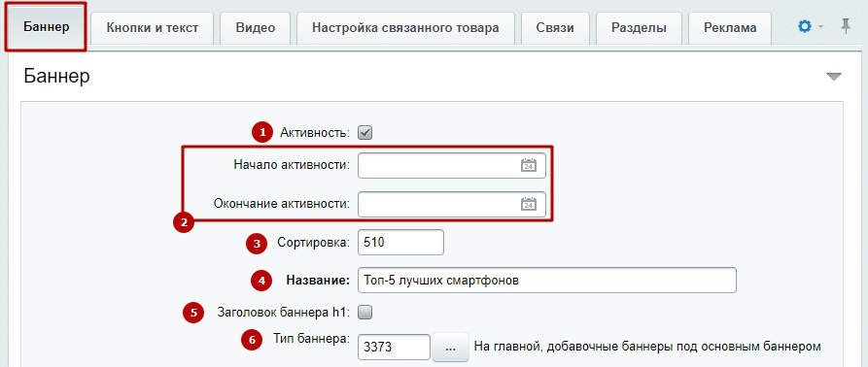Screen dimensions: 868x367
Task: Click the Название field with Топ-5 text
Action: click(547, 281)
